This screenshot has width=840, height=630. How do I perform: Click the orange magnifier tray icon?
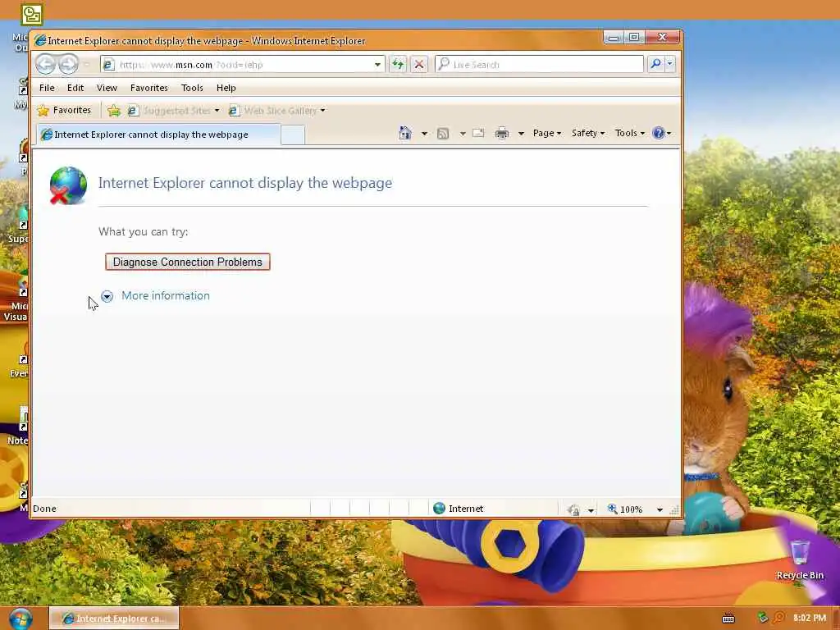tap(778, 618)
